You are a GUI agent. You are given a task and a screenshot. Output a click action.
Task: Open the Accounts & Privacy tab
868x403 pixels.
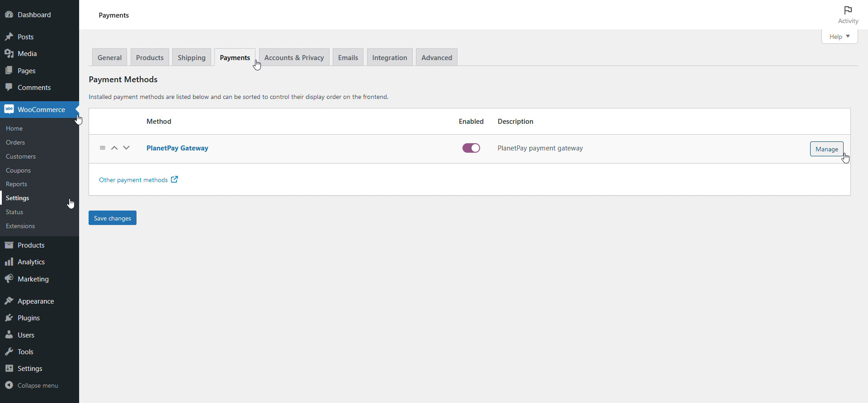point(294,57)
